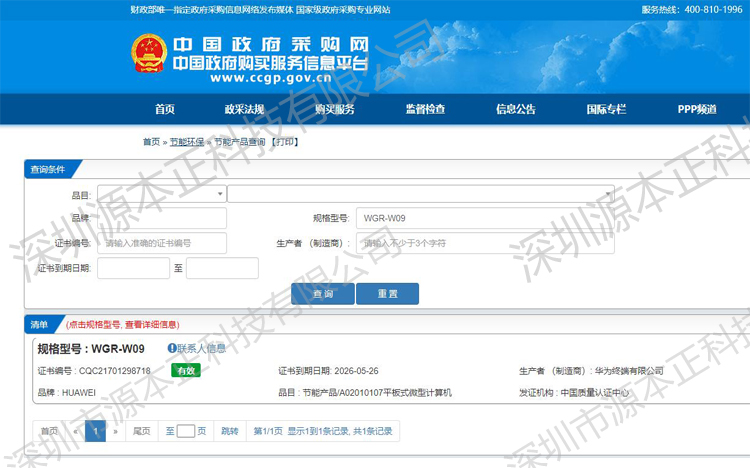
Task: Click the 节能环保 breadcrumb link
Action: 187,142
